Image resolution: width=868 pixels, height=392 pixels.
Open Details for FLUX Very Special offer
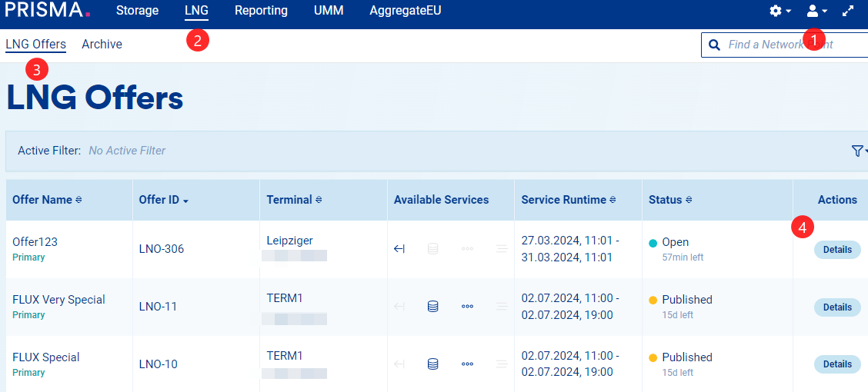pos(837,307)
